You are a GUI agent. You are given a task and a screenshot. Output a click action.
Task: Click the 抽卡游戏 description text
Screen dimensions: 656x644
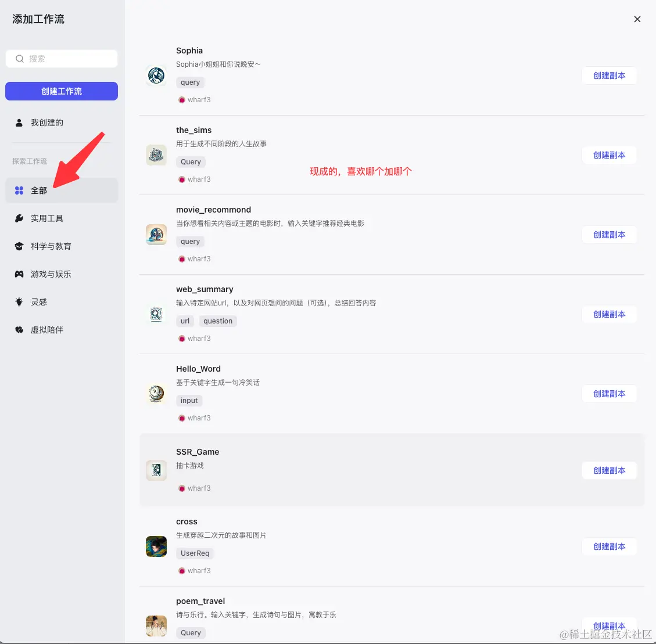[x=189, y=466]
